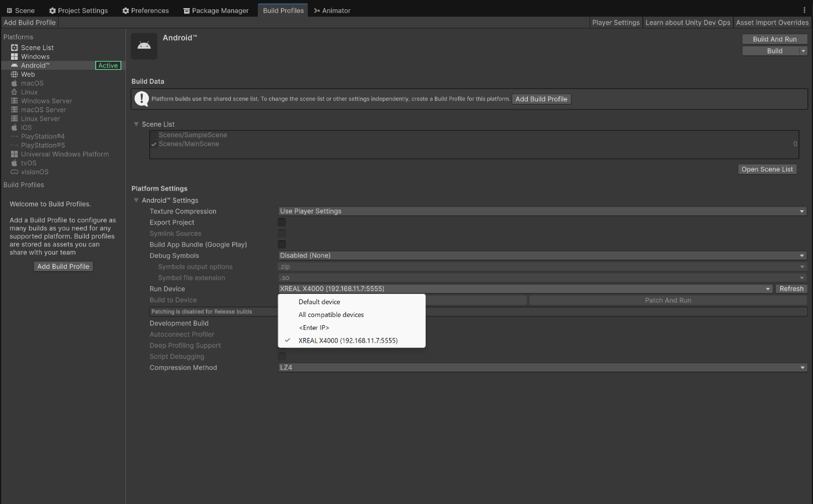Image resolution: width=813 pixels, height=504 pixels.
Task: Open the three-dot window options menu
Action: pos(804,10)
